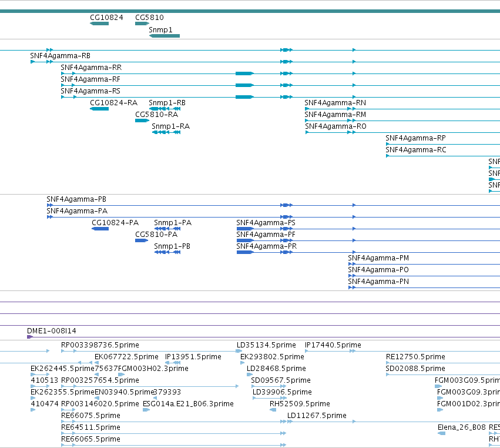
Task: Select the Snmp1-PB protein label
Action: pyautogui.click(x=172, y=246)
